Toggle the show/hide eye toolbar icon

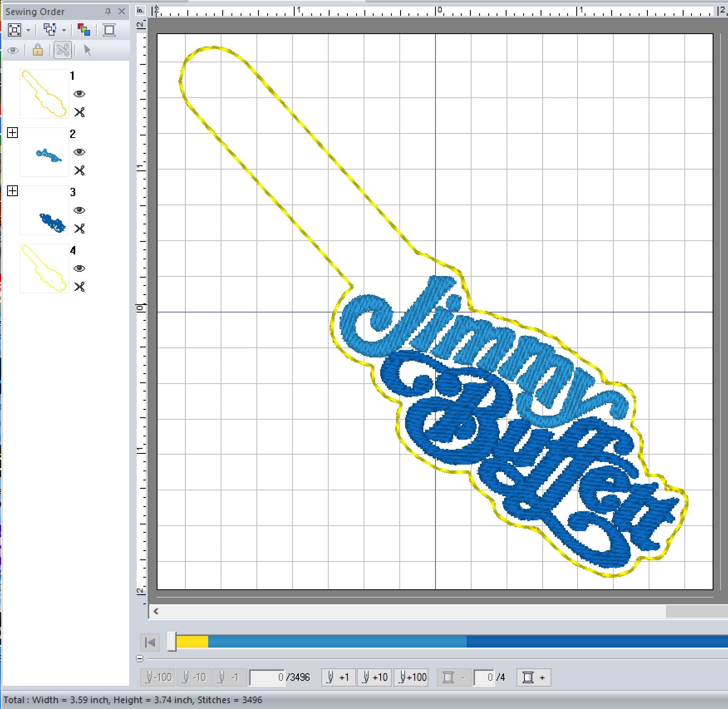[x=13, y=51]
